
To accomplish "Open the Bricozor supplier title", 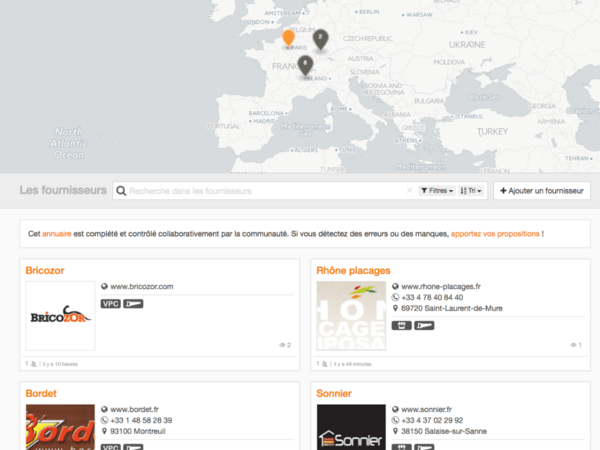I will pyautogui.click(x=46, y=270).
